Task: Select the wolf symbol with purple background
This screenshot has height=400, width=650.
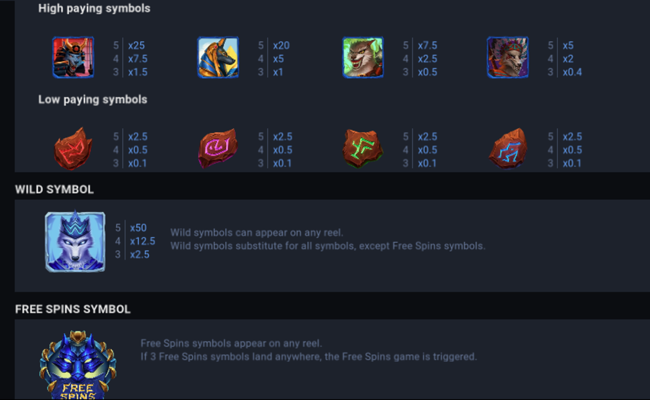Action: point(507,58)
